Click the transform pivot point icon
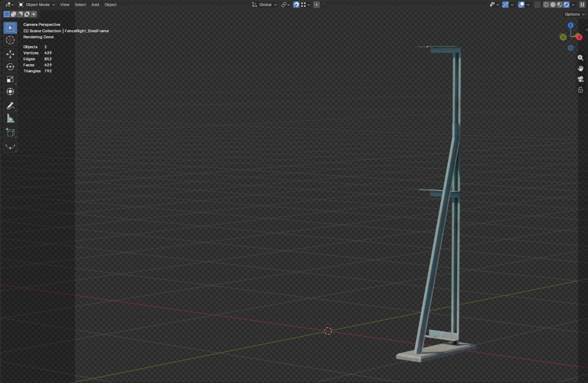Screen dimensions: 588x383 pyautogui.click(x=285, y=5)
